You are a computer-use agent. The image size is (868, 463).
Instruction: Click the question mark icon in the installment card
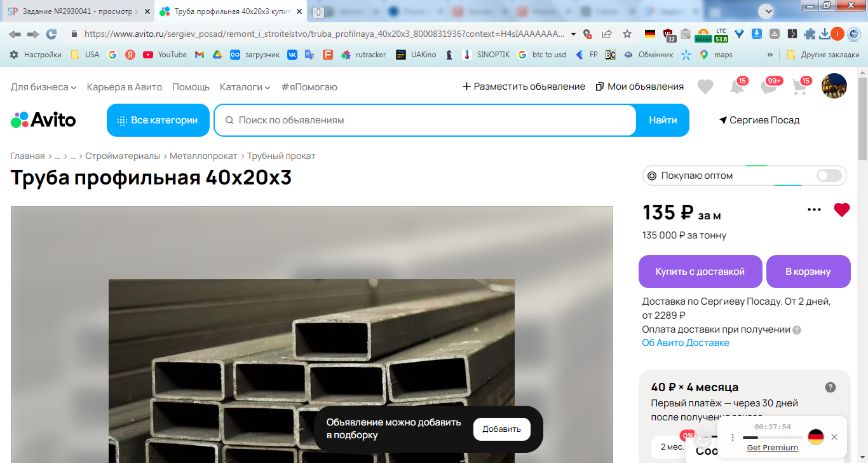point(830,387)
